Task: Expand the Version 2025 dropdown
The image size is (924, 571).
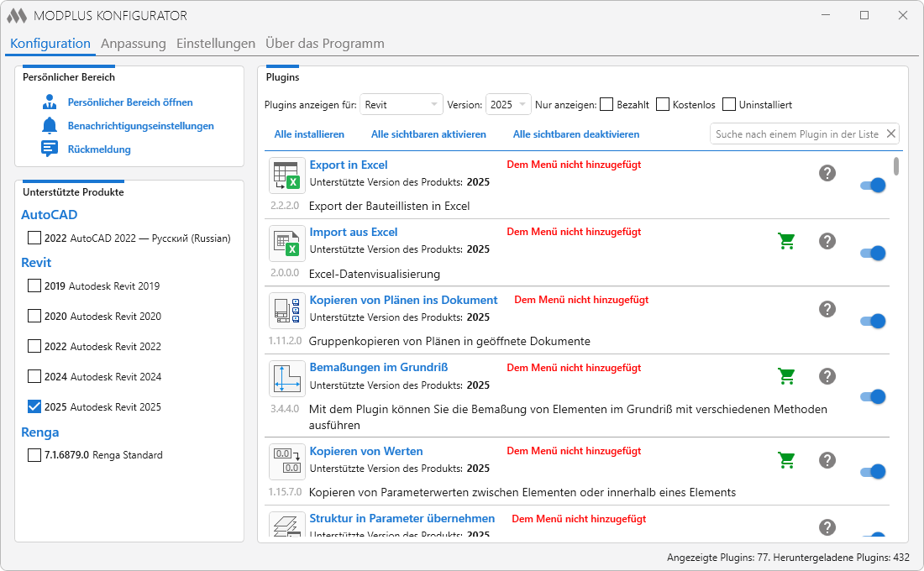Action: 508,104
